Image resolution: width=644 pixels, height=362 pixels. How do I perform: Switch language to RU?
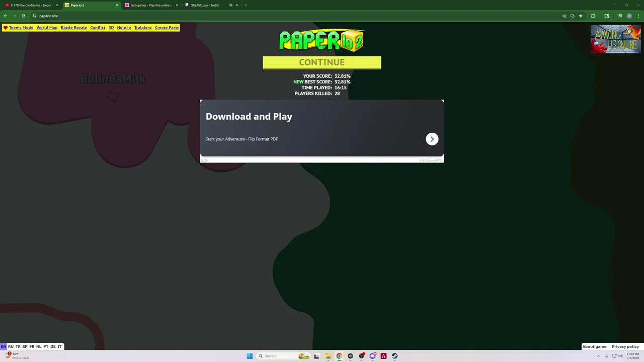click(x=11, y=347)
